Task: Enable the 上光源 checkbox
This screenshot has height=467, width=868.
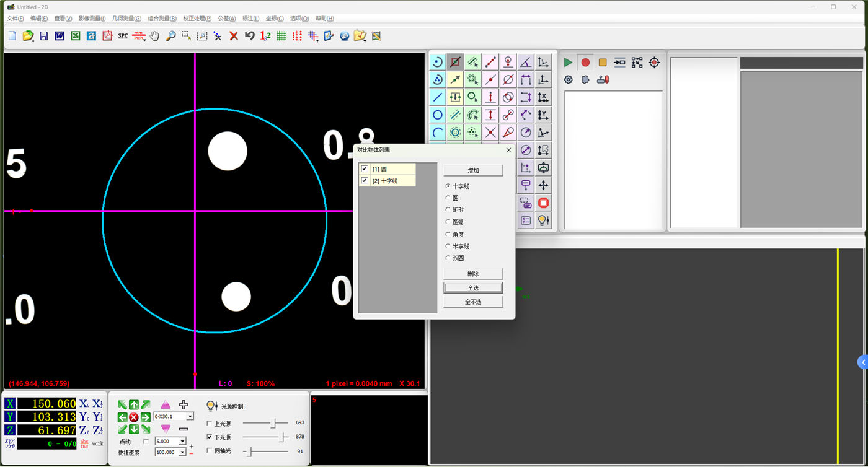Action: point(210,424)
